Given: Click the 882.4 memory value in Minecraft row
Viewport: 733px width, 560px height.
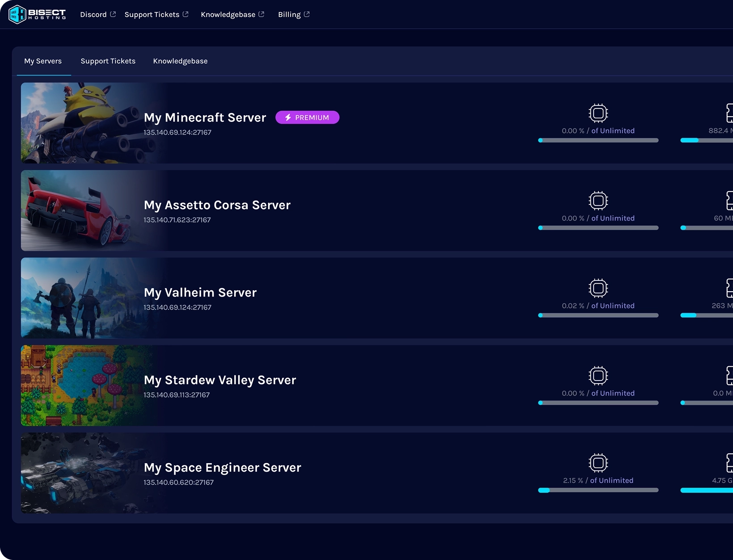Looking at the screenshot, I should [x=720, y=131].
